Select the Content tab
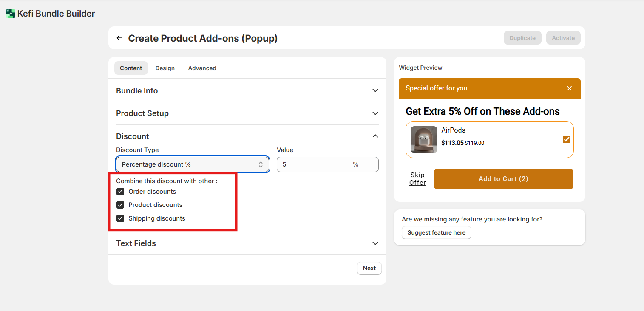The image size is (644, 311). tap(131, 68)
